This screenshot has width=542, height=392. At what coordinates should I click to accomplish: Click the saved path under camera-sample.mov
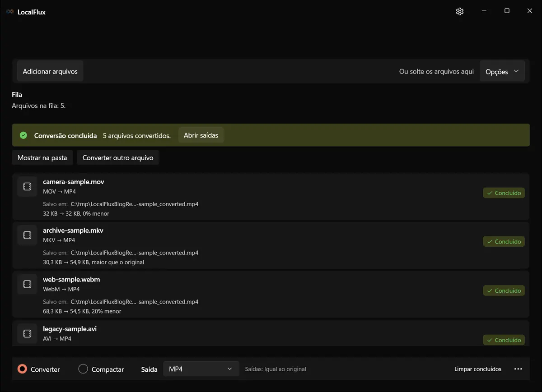tap(135, 204)
